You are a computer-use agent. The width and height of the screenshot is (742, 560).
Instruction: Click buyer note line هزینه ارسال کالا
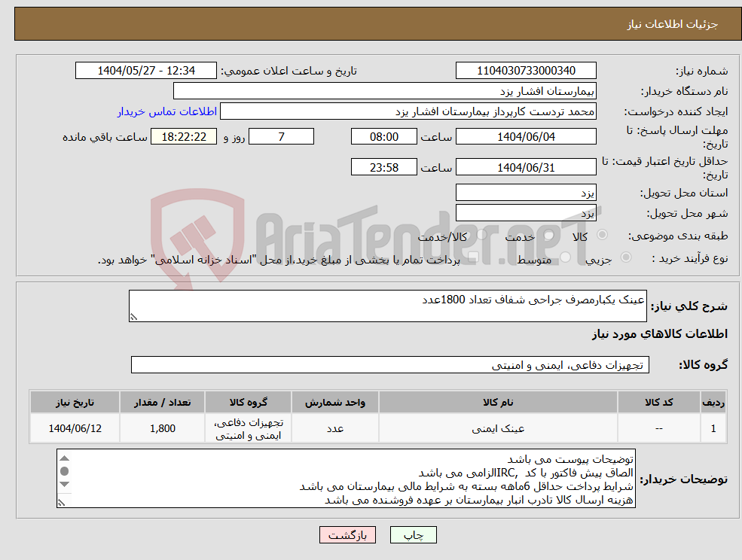tap(479, 500)
